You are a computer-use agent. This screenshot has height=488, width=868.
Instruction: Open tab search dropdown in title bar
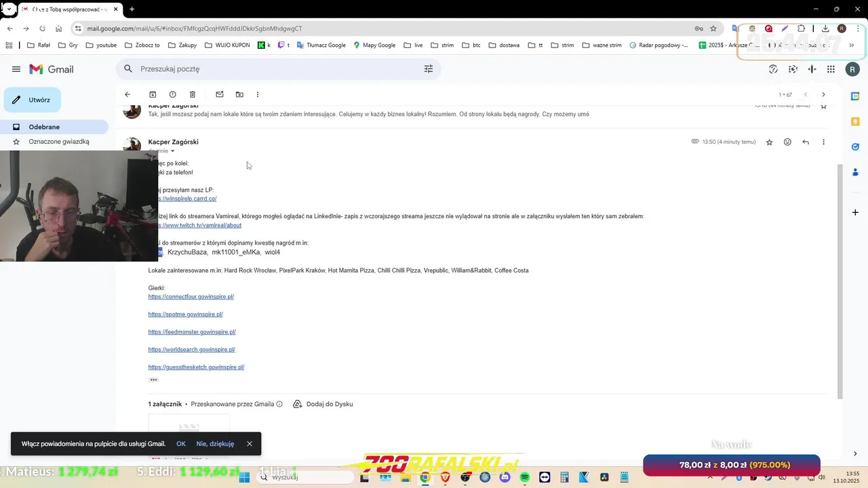[x=9, y=9]
